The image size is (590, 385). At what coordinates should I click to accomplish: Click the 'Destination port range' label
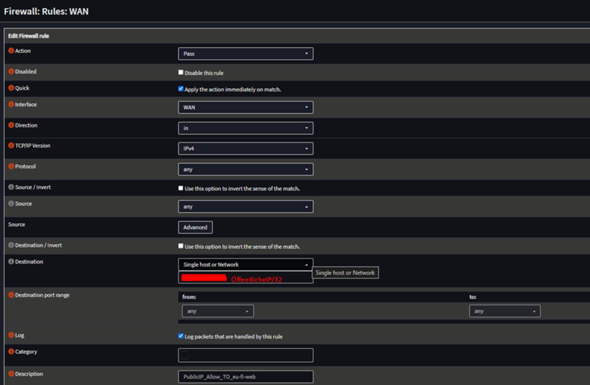pos(42,295)
